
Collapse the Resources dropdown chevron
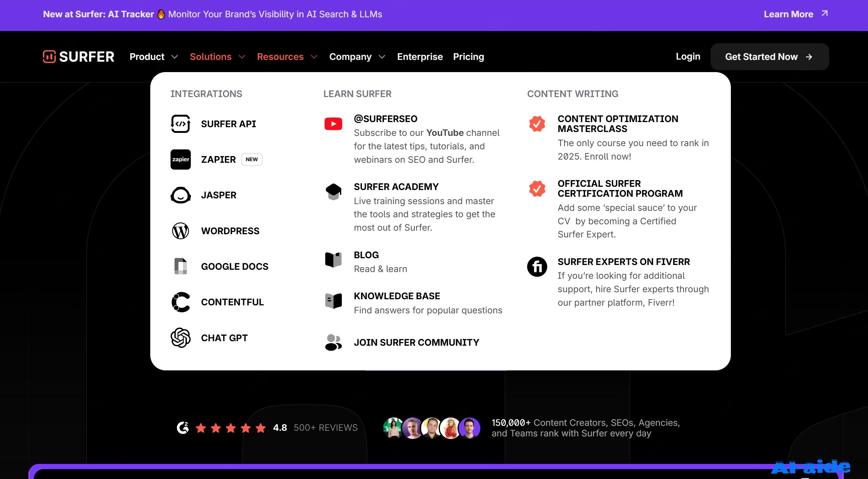click(314, 57)
